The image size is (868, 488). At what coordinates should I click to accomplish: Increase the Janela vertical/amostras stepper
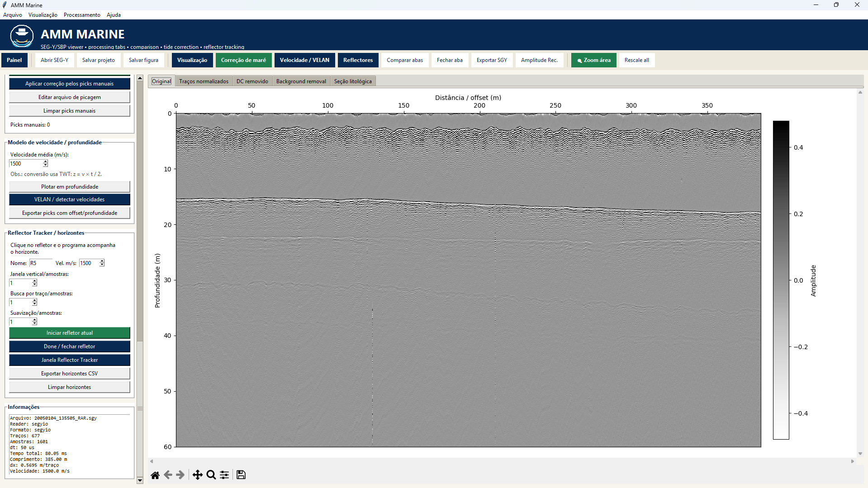(x=34, y=281)
